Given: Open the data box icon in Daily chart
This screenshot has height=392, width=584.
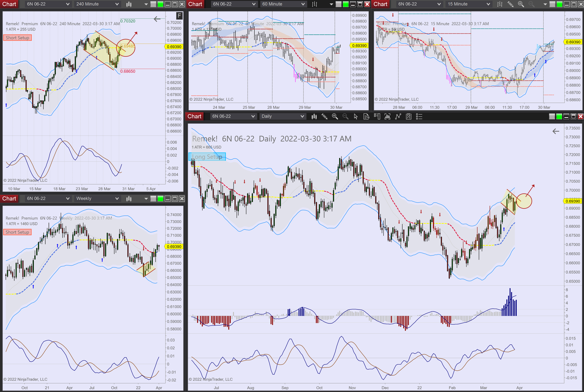Looking at the screenshot, I should click(366, 116).
